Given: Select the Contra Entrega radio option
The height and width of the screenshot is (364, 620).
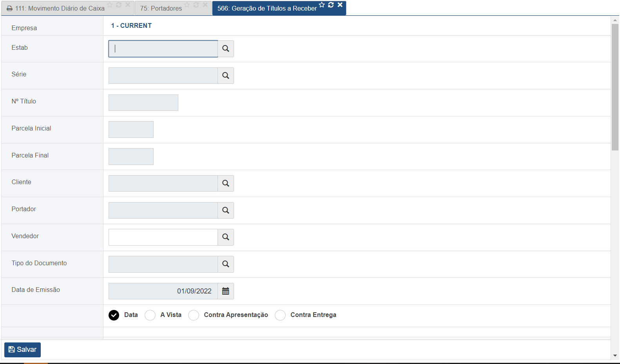Looking at the screenshot, I should coord(280,315).
